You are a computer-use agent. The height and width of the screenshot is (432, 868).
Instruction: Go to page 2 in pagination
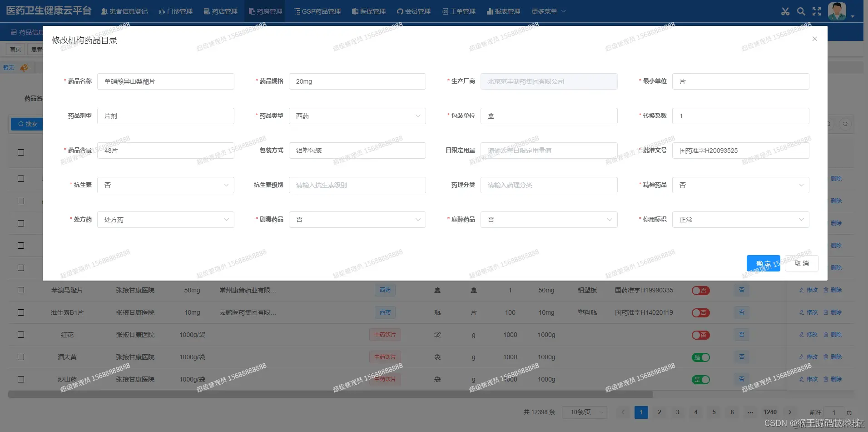pos(660,412)
